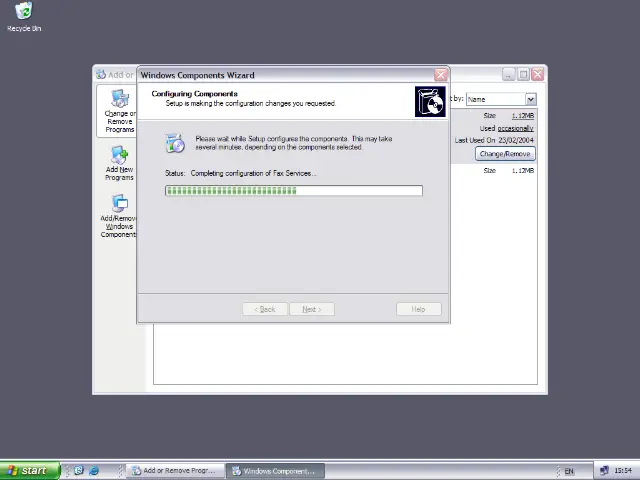The image size is (640, 480).
Task: Click the Help button in wizard
Action: (419, 309)
